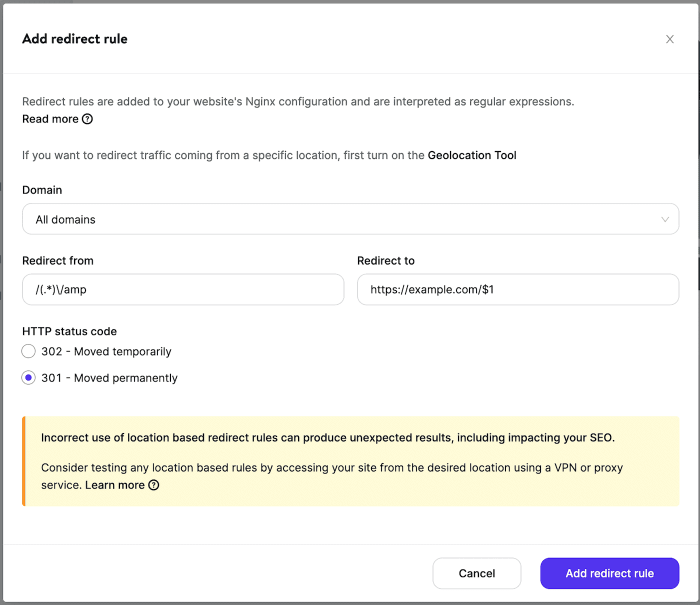Open the Geolocation Tool link
Screen dimensions: 700x605
click(x=472, y=155)
